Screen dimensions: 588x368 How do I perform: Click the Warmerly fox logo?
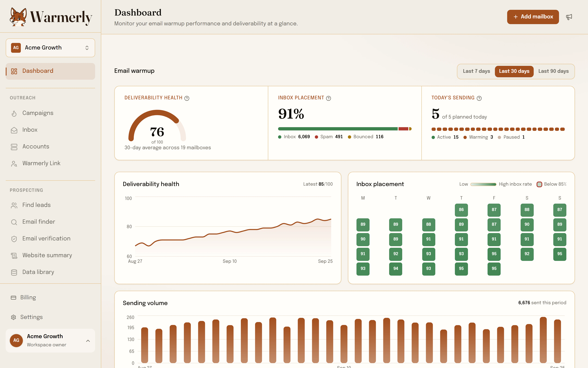pos(18,17)
